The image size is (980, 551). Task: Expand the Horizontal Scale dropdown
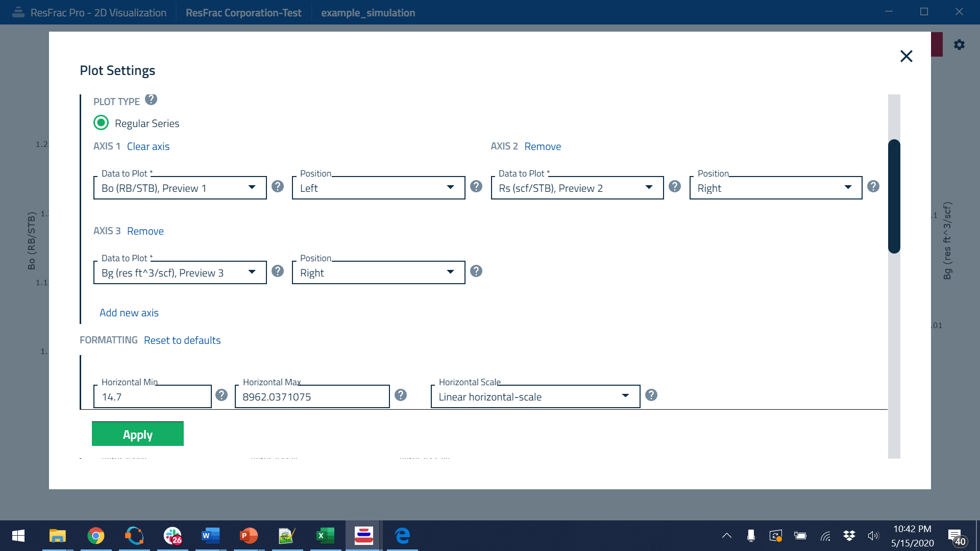(535, 397)
